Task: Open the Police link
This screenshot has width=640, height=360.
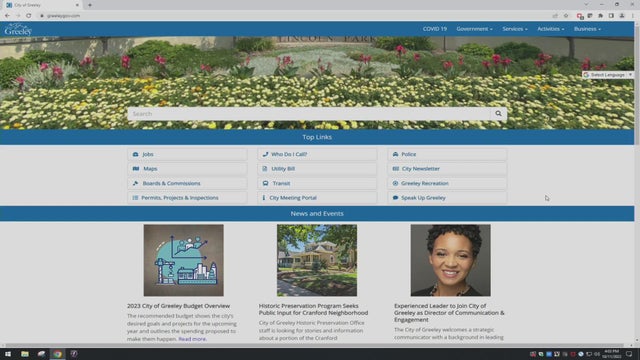Action: [447, 154]
